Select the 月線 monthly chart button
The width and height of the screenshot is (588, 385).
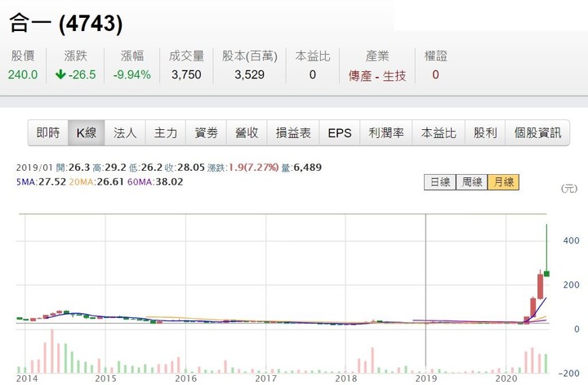[x=503, y=182]
